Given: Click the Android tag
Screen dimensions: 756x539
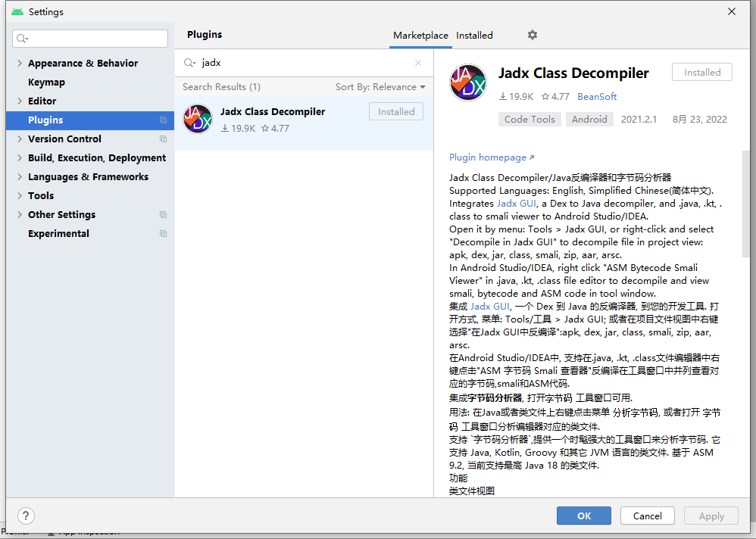Looking at the screenshot, I should tap(589, 119).
